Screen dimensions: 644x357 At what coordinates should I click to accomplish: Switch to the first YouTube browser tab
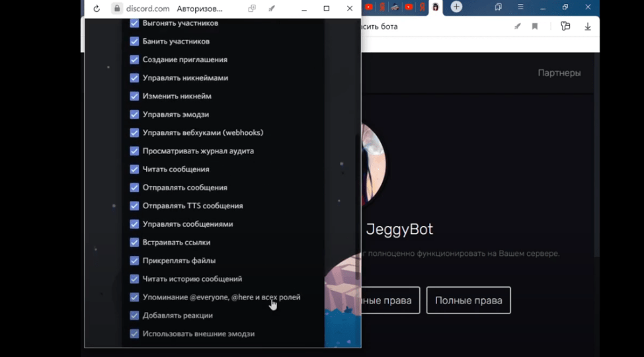[369, 7]
